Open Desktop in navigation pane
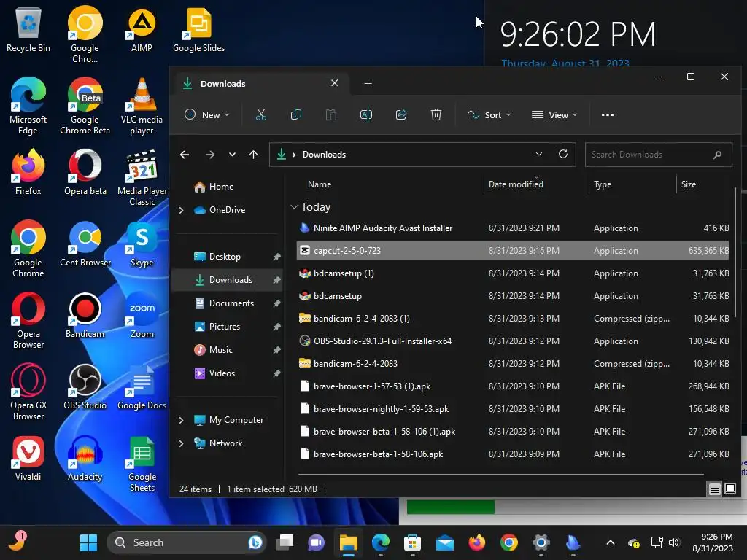The width and height of the screenshot is (747, 560). pyautogui.click(x=228, y=257)
